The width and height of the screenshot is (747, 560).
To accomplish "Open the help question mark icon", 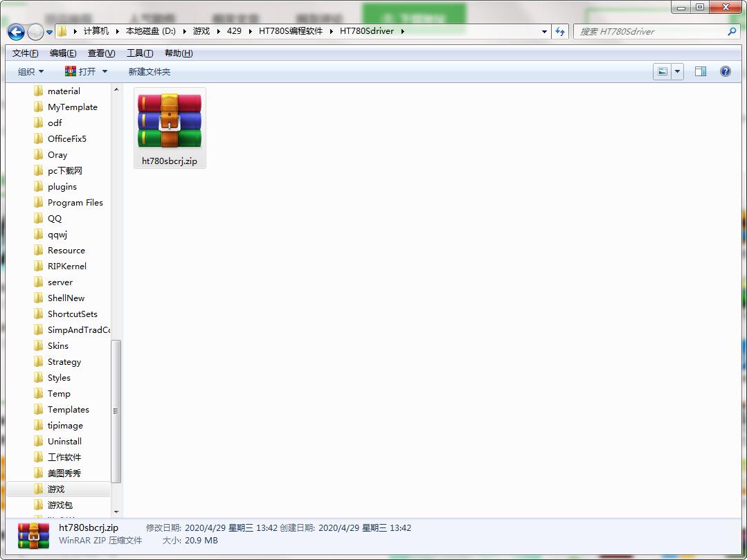I will coord(725,71).
